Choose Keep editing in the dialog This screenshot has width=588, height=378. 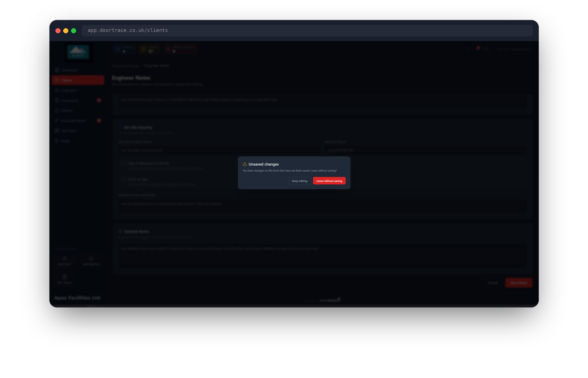[299, 181]
